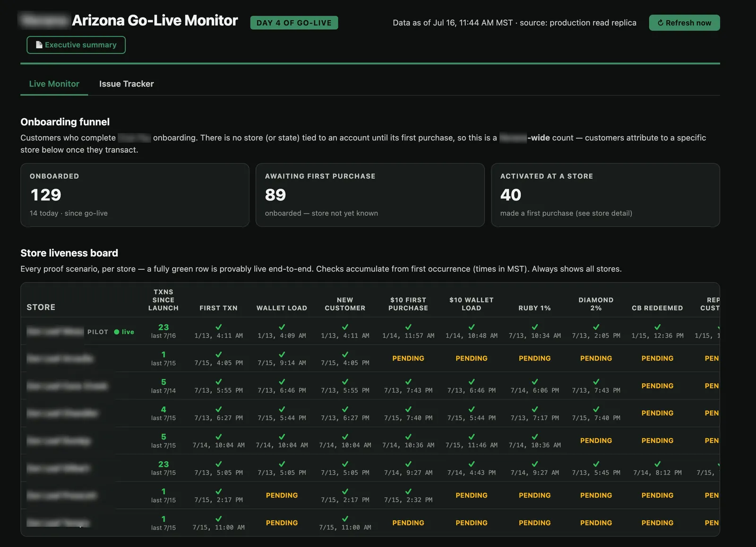Screen dimensions: 756x547
Task: Click the $10 First Purchase time '7/14, 9:27 AM'
Action: pyautogui.click(x=408, y=473)
